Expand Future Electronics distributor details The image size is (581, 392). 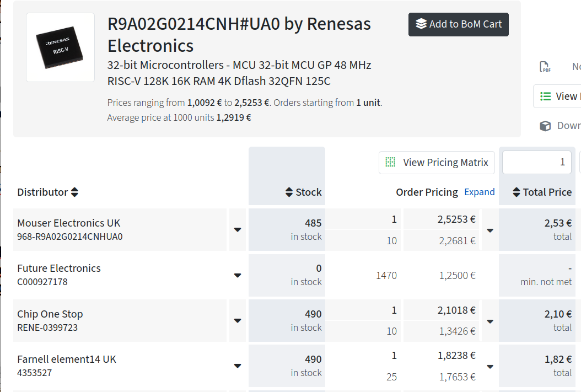pos(238,275)
